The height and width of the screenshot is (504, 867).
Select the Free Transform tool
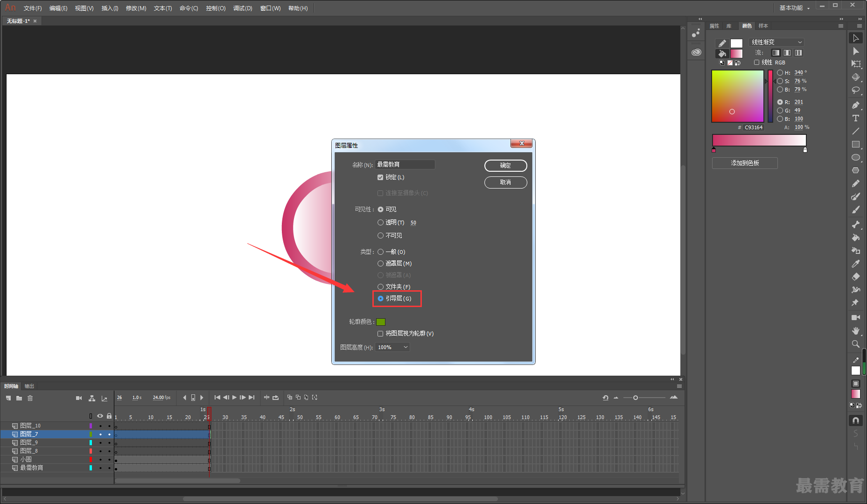click(x=855, y=64)
